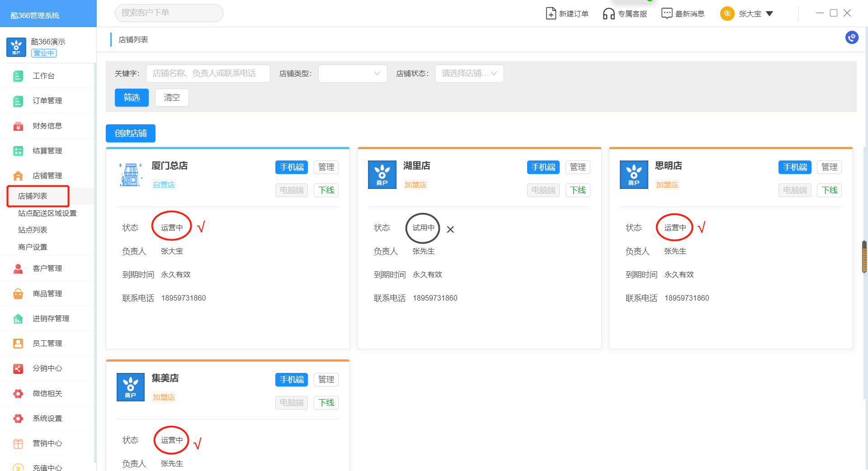Open latest messages chat icon
The image size is (868, 471).
666,14
